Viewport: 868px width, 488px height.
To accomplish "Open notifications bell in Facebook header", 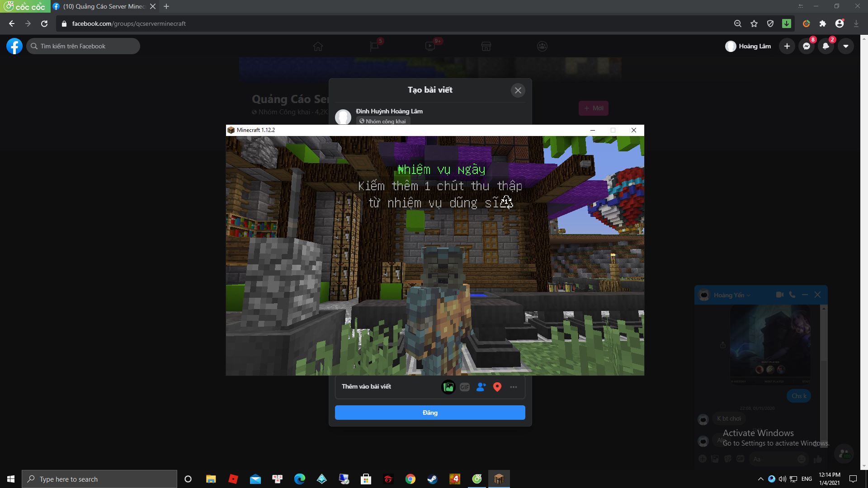I will (x=826, y=46).
